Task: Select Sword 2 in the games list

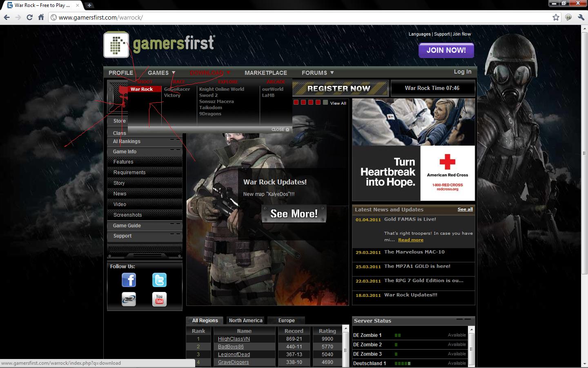Action: (x=208, y=95)
